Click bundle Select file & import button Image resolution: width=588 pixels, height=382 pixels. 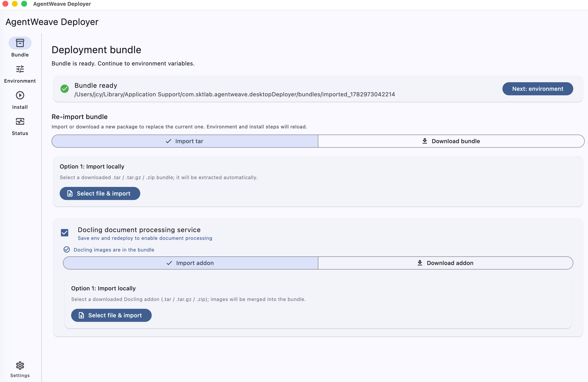point(100,193)
